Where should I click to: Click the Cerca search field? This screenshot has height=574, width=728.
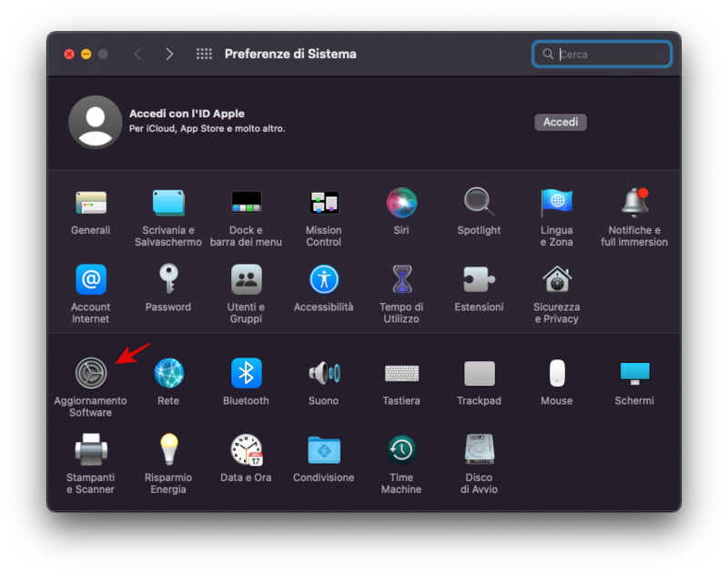(602, 55)
